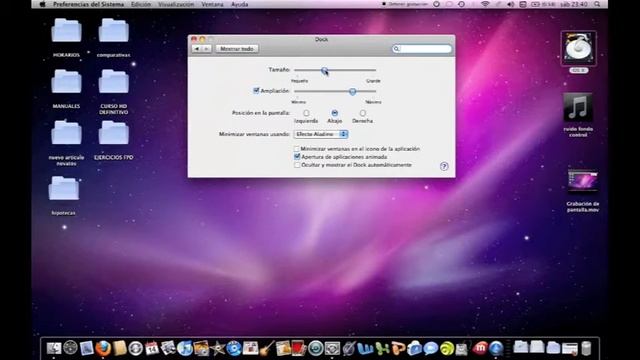640x360 pixels.
Task: Click the 'Mostrar todo' button
Action: click(237, 49)
